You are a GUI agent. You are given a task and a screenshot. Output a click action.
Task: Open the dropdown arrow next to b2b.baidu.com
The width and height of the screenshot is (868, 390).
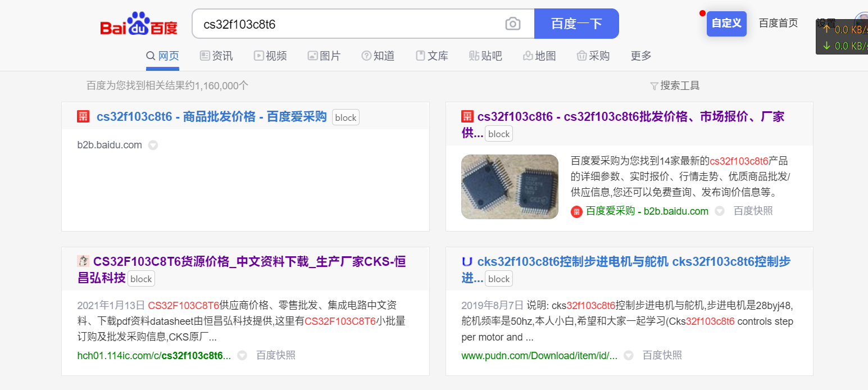(x=152, y=145)
